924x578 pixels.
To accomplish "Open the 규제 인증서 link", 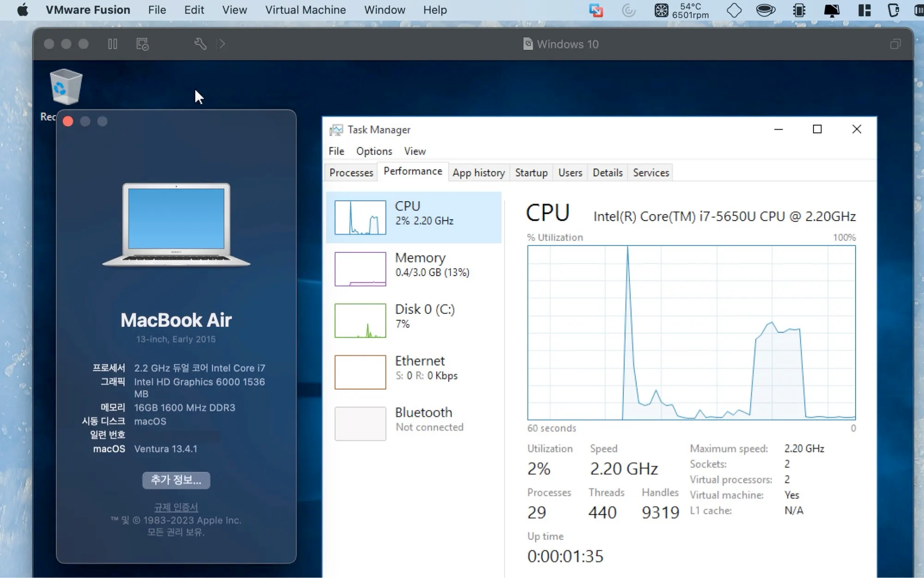I will (x=176, y=507).
